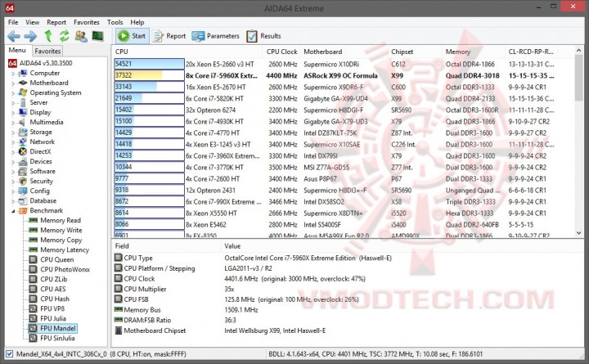Open the users management toolbar icon
The image size is (589, 364).
81,36
